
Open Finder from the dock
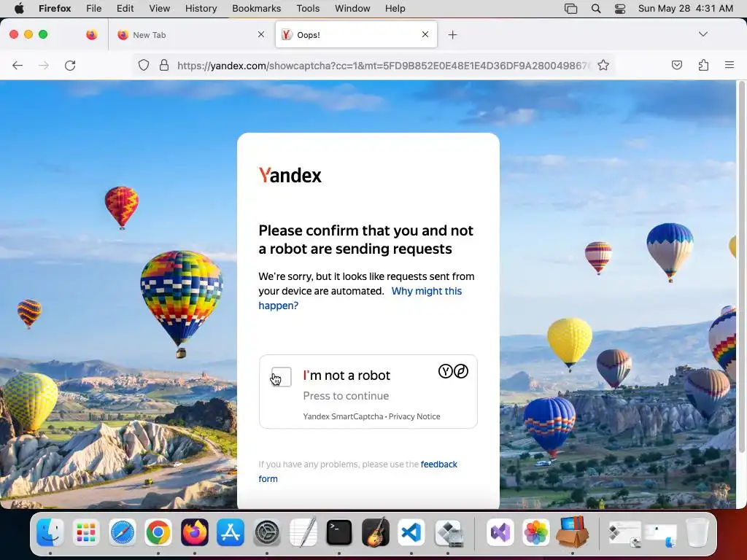50,532
